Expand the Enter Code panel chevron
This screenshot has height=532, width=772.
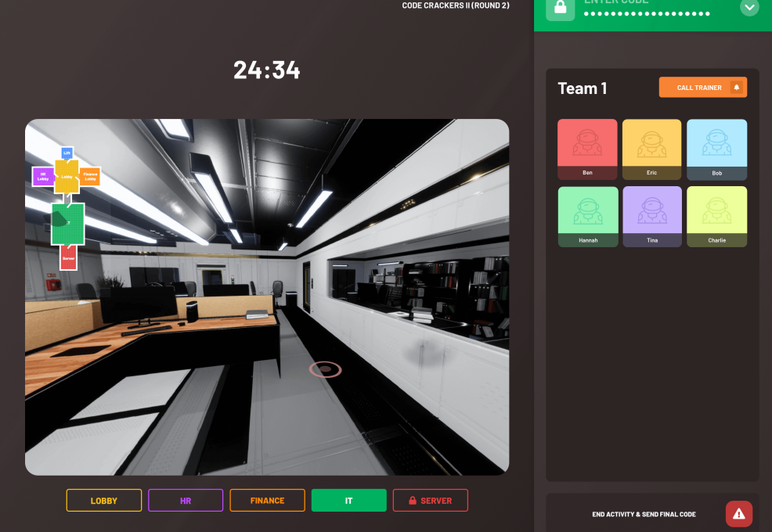(749, 7)
